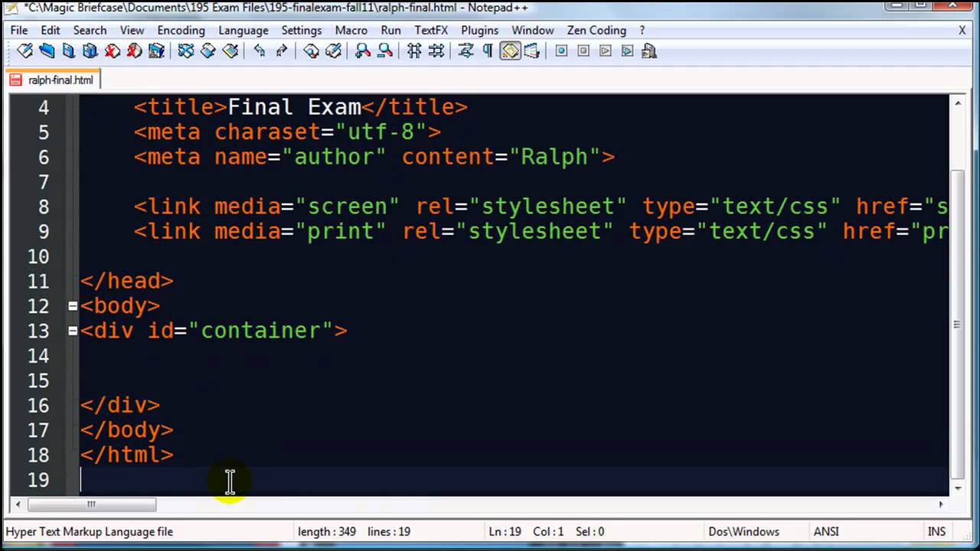Viewport: 980px width, 551px height.
Task: Click the macro Playback icon
Action: click(606, 51)
